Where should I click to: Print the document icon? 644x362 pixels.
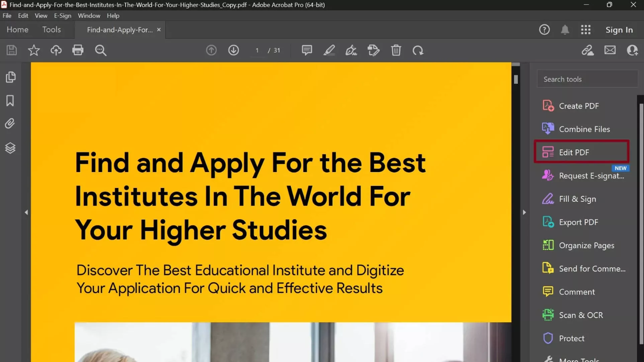(78, 50)
